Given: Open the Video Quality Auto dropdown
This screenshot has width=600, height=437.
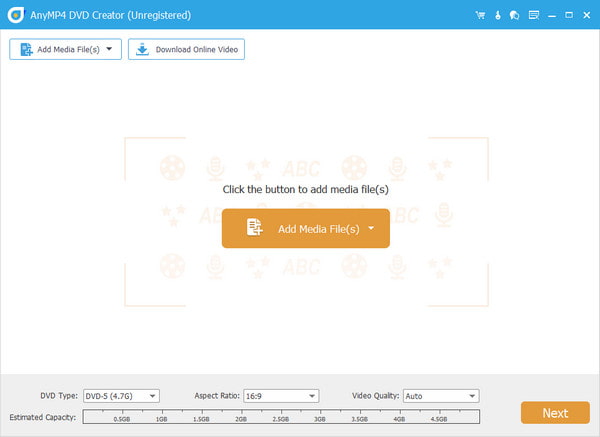Looking at the screenshot, I should (441, 396).
